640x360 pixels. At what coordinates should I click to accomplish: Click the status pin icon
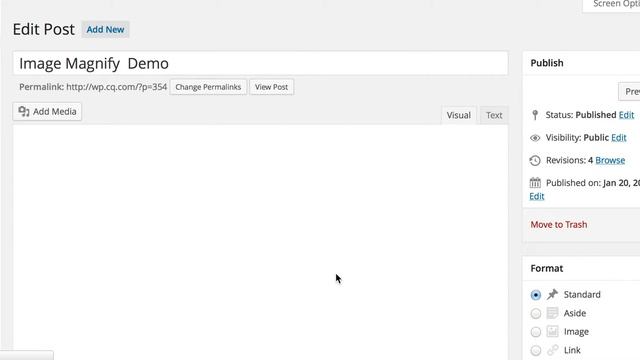tap(535, 115)
